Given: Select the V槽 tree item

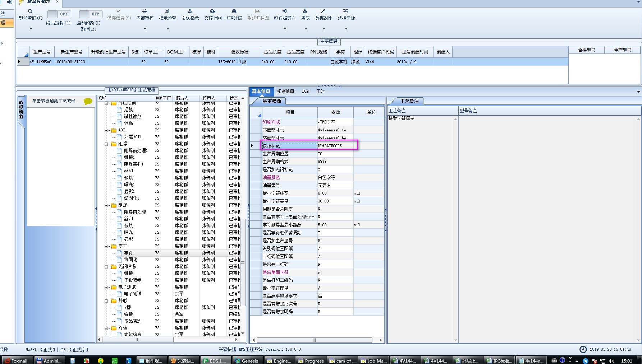Looking at the screenshot, I should click(127, 308).
